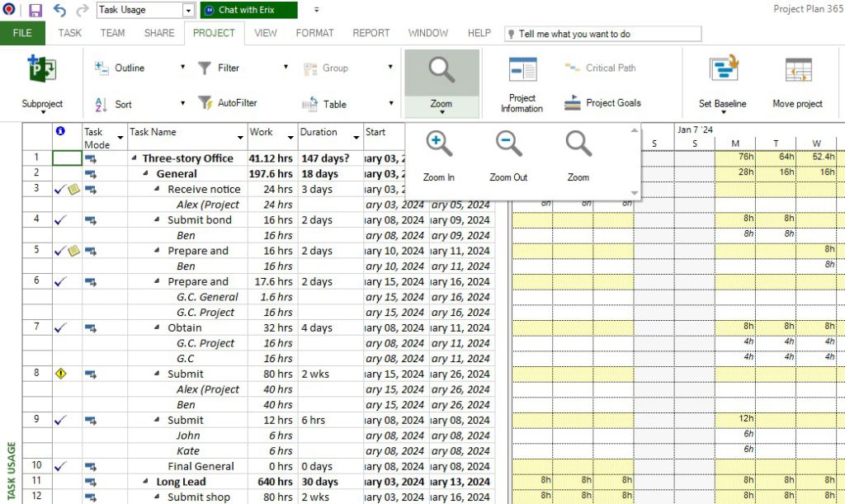Click the yellow note icon in row 5

tap(73, 251)
